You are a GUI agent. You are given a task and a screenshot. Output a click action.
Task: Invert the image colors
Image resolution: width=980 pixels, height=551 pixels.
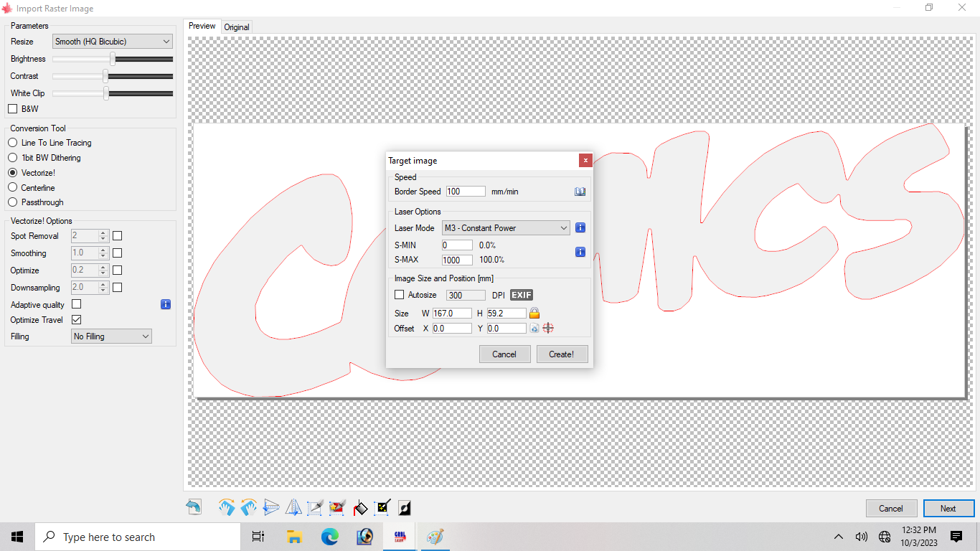pyautogui.click(x=405, y=508)
